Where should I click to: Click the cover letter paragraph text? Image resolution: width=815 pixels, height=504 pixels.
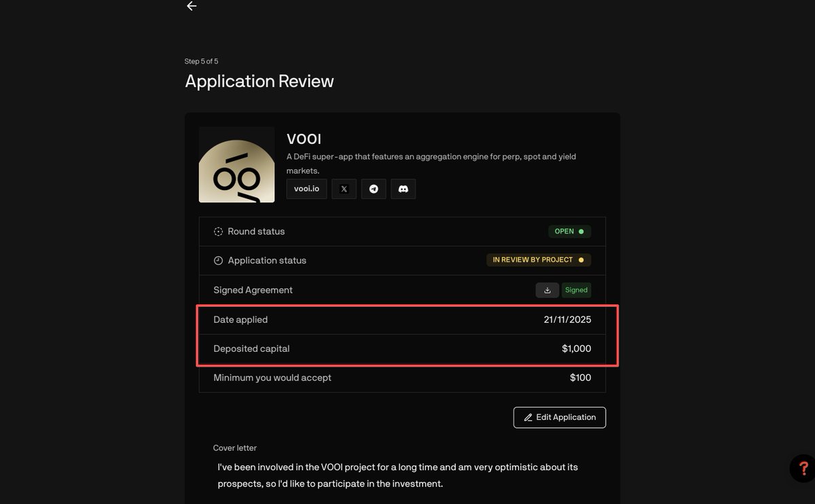[398, 475]
